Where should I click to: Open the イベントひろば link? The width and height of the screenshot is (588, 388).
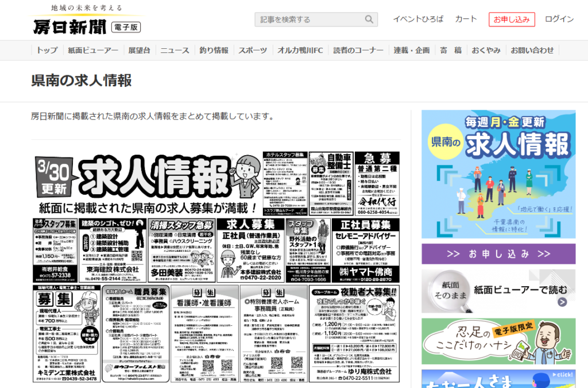pyautogui.click(x=418, y=19)
